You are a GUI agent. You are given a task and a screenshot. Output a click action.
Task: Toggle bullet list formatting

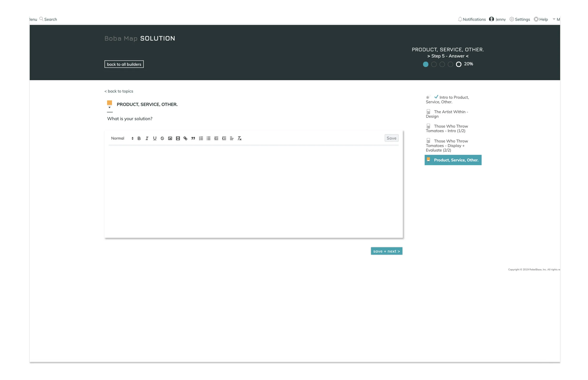tap(208, 139)
